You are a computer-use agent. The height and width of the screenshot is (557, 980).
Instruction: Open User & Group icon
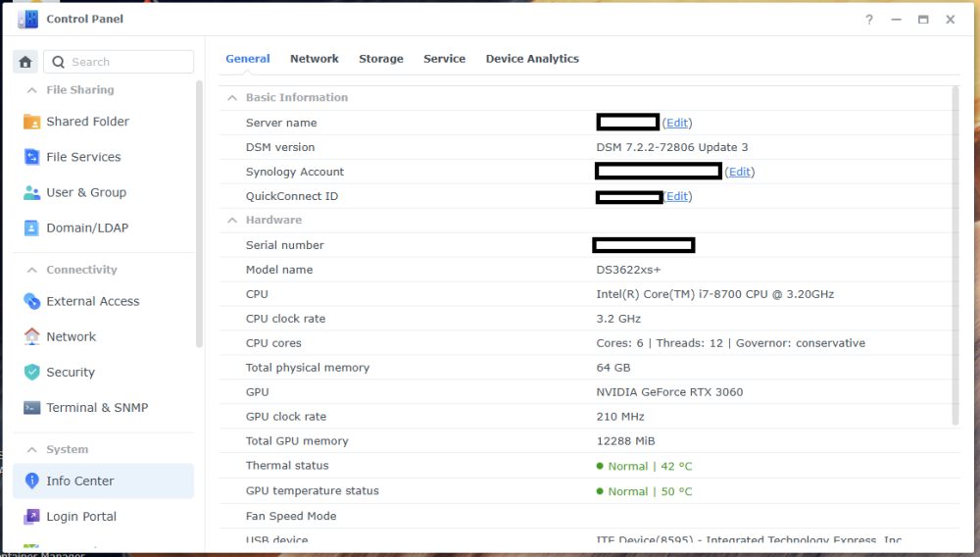pyautogui.click(x=31, y=192)
